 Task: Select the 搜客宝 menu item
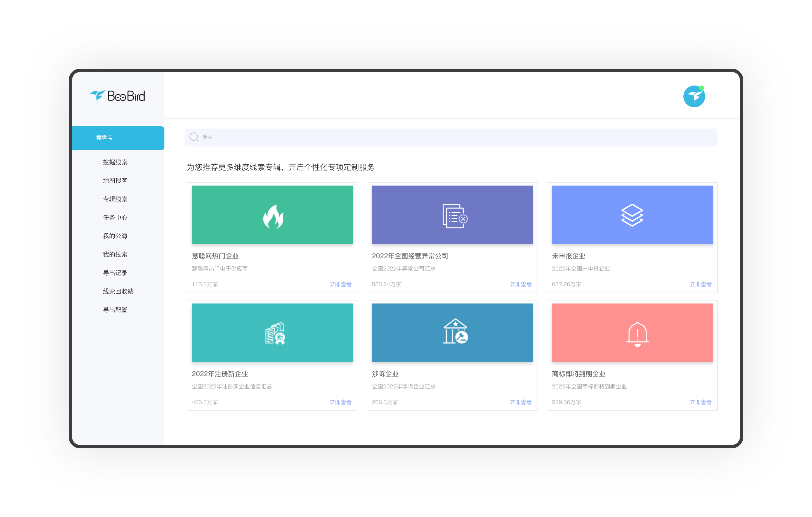point(118,138)
